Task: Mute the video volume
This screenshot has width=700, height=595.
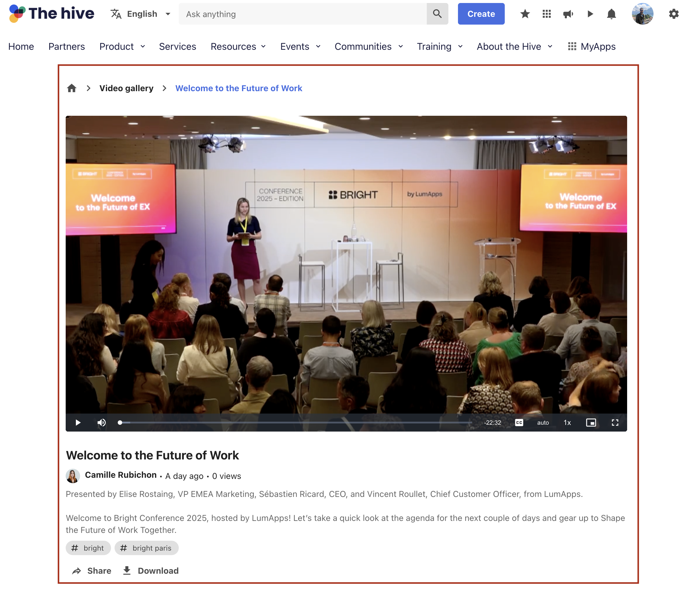Action: (x=102, y=422)
